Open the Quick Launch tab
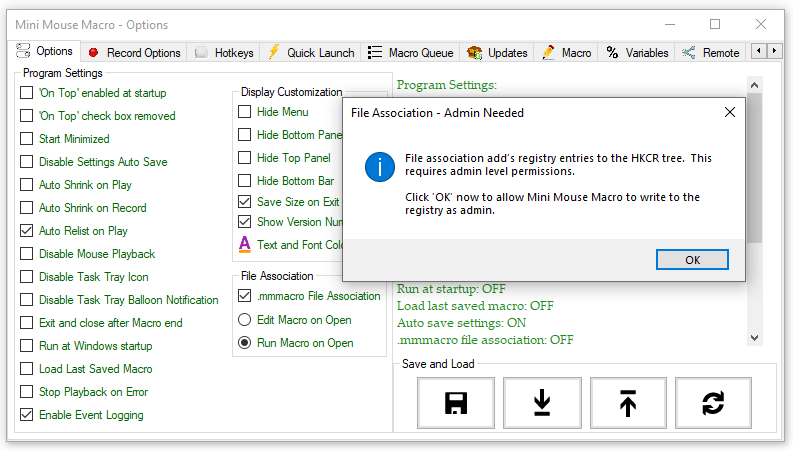This screenshot has height=451, width=793. (x=311, y=53)
